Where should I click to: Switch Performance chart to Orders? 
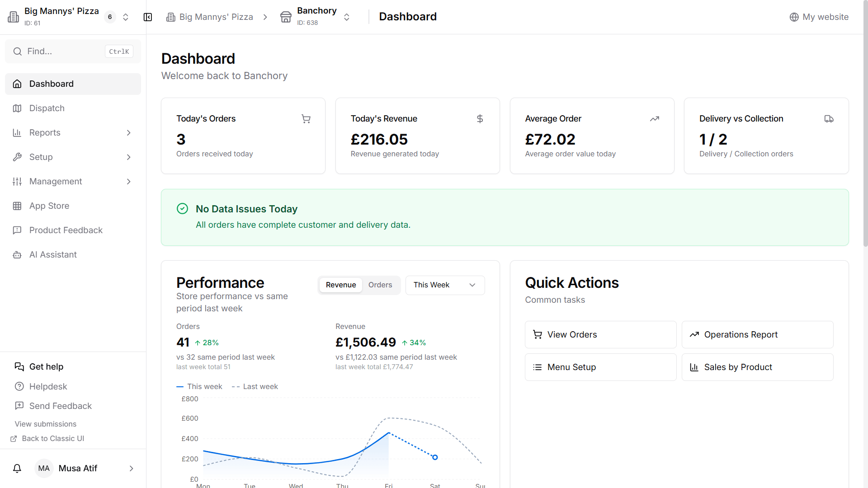tap(380, 285)
